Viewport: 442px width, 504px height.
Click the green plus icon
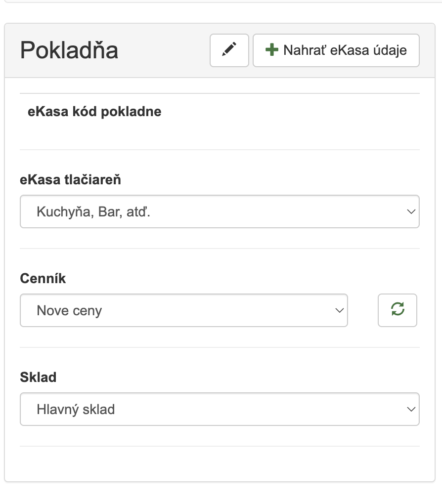click(x=271, y=50)
